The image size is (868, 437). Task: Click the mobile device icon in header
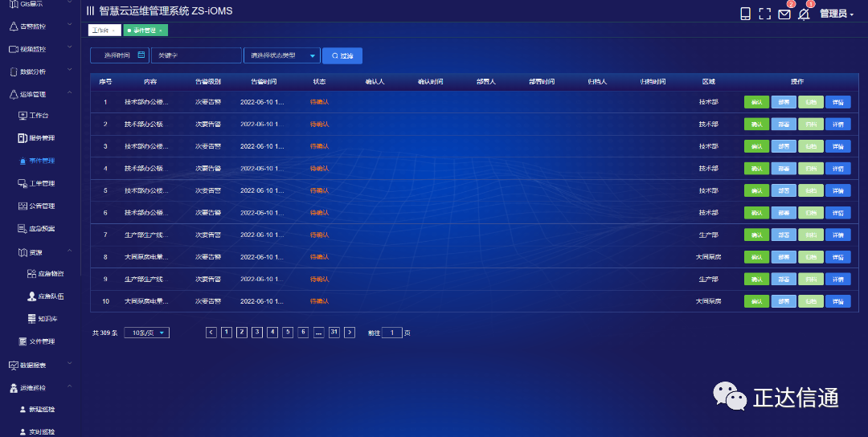coord(745,14)
